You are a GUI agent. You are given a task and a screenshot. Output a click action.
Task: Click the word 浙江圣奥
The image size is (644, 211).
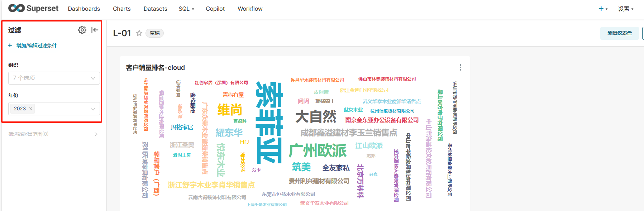182,145
